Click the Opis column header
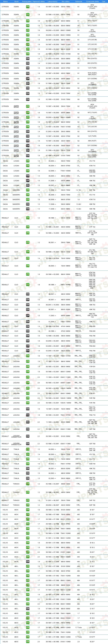Viewport: 108px width, 644px height. pos(103,2)
